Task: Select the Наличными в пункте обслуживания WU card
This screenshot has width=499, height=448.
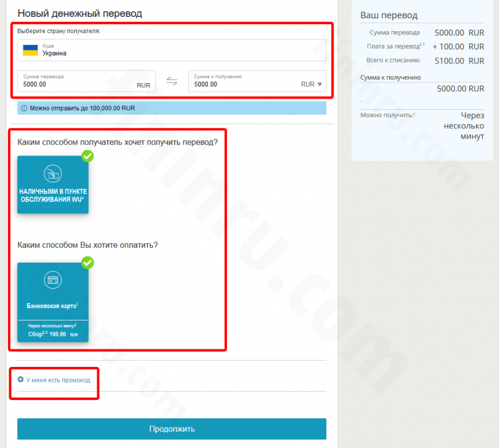Action: [53, 185]
